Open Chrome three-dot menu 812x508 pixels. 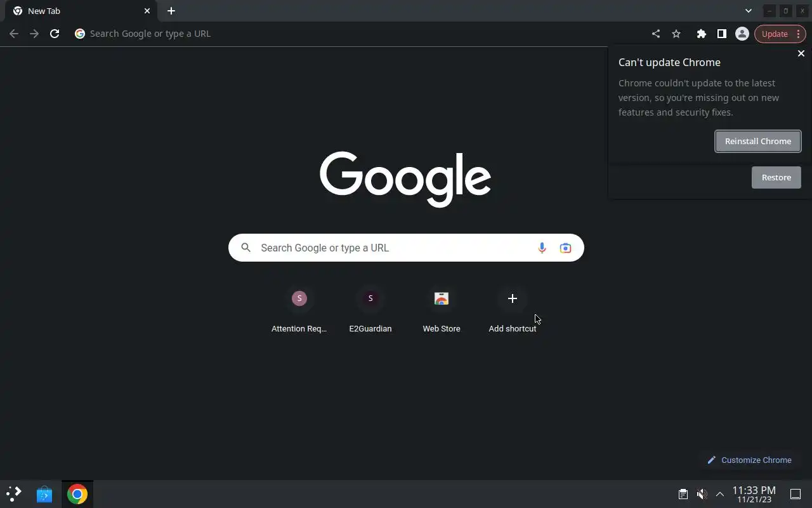point(798,34)
